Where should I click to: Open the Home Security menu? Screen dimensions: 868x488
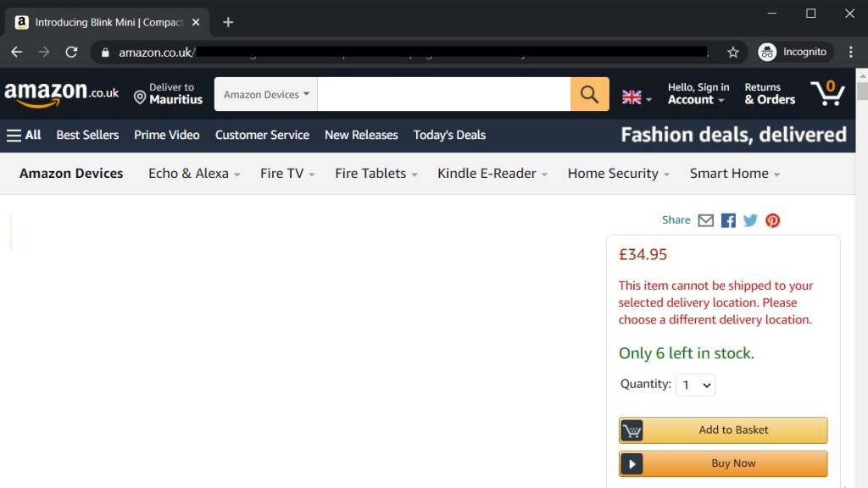pyautogui.click(x=618, y=174)
